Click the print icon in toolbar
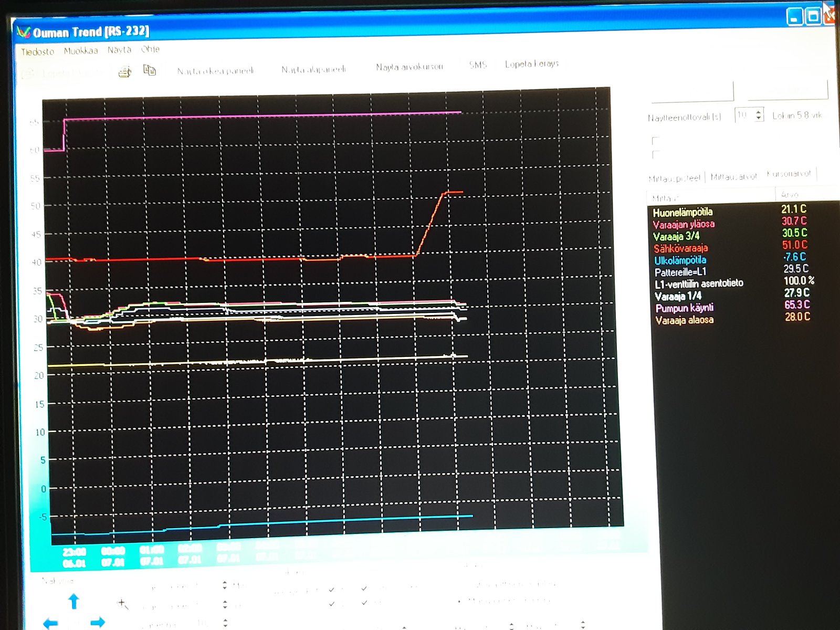The height and width of the screenshot is (630, 840). pos(125,72)
